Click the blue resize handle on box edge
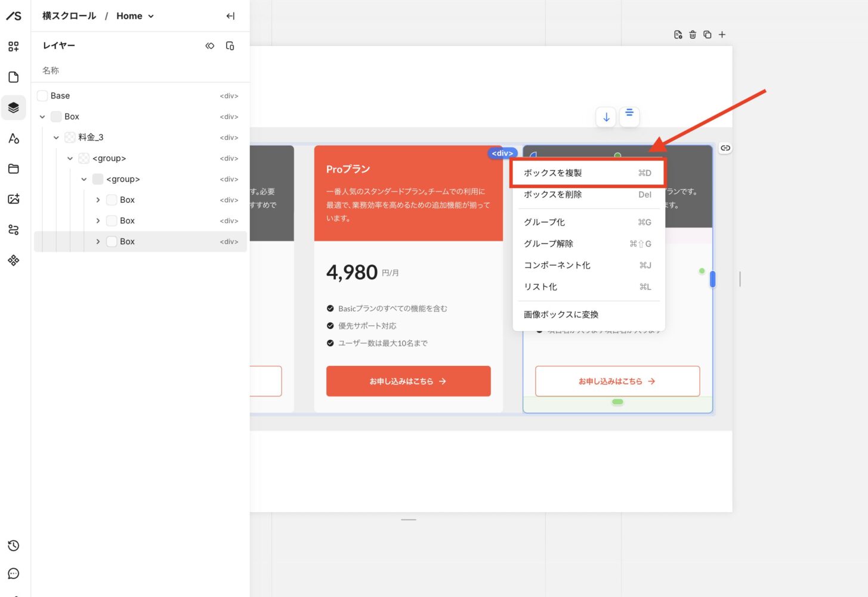Viewport: 868px width, 597px height. click(x=712, y=279)
